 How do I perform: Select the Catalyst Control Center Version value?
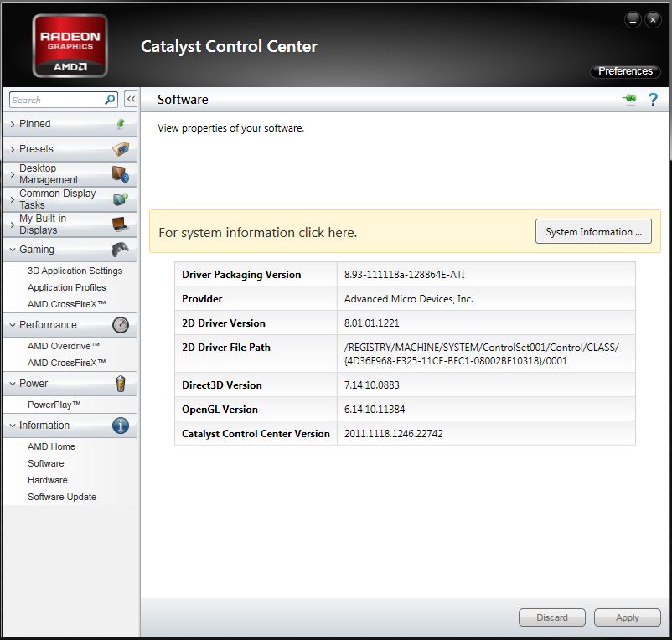(394, 434)
